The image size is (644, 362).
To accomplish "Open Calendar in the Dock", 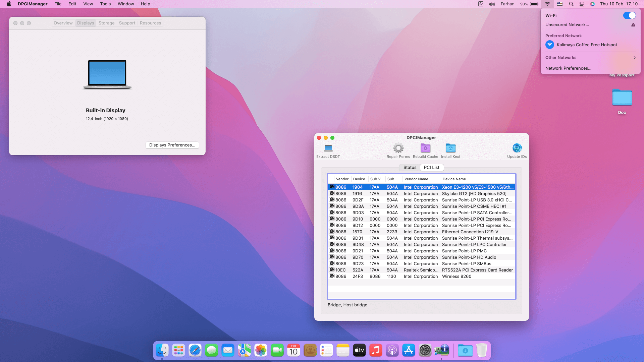I will [x=293, y=350].
